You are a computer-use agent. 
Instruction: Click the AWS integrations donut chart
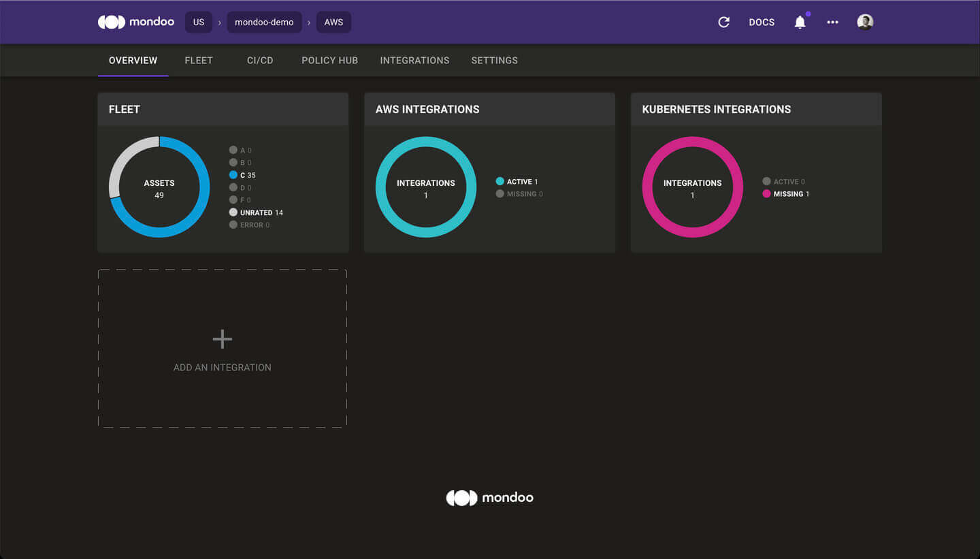[425, 187]
